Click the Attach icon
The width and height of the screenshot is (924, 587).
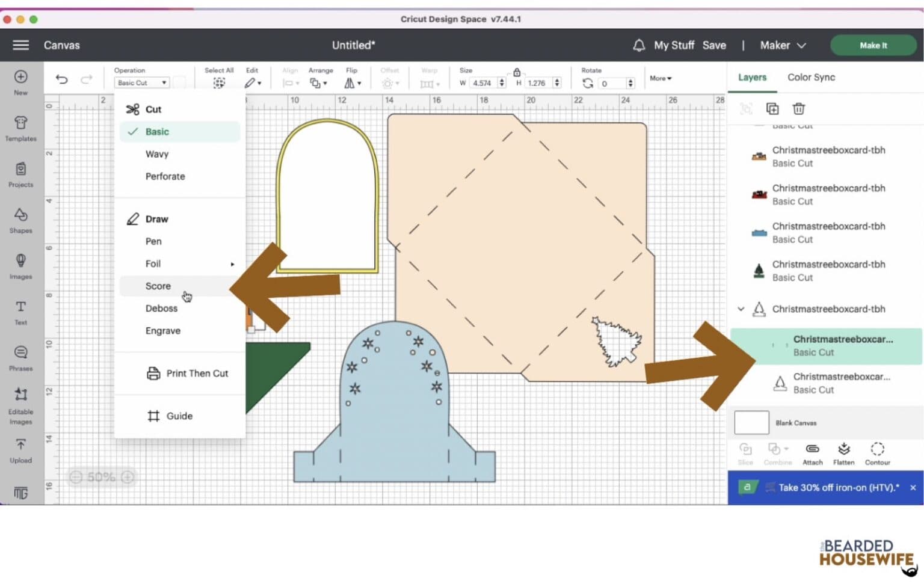point(812,453)
